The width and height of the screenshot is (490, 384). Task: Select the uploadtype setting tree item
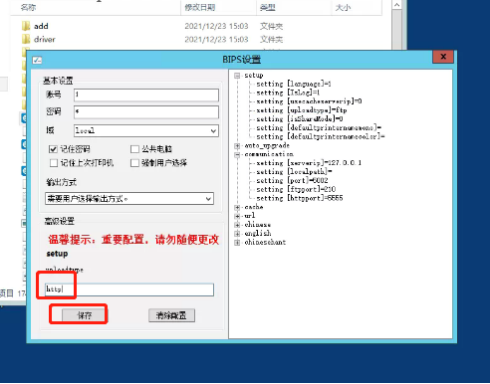[x=302, y=110]
